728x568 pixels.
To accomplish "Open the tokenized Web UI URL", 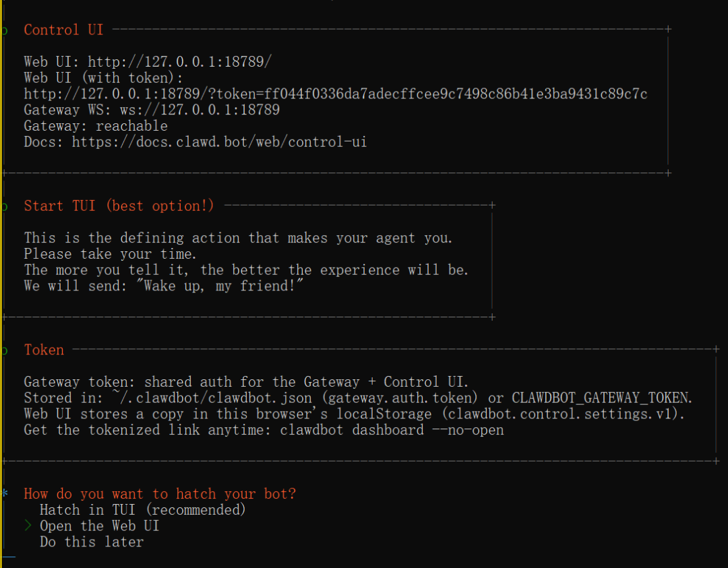I will [x=336, y=94].
